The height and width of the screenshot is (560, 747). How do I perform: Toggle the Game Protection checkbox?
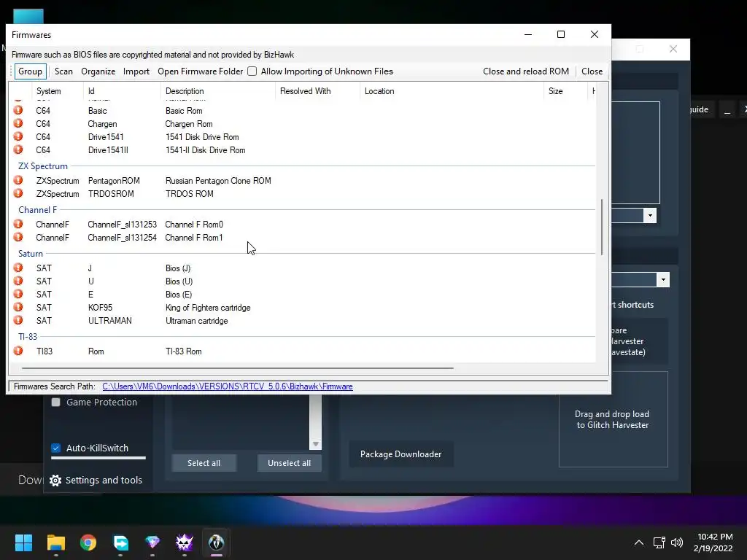(55, 402)
